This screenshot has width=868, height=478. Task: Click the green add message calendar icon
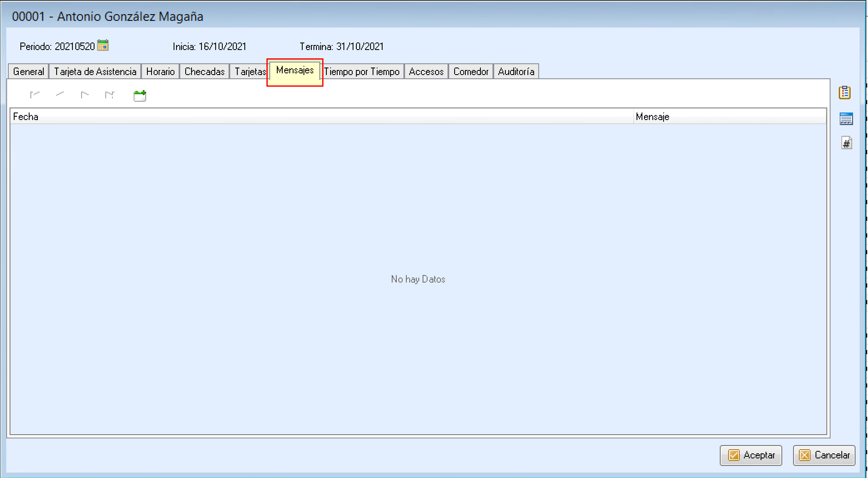(140, 95)
